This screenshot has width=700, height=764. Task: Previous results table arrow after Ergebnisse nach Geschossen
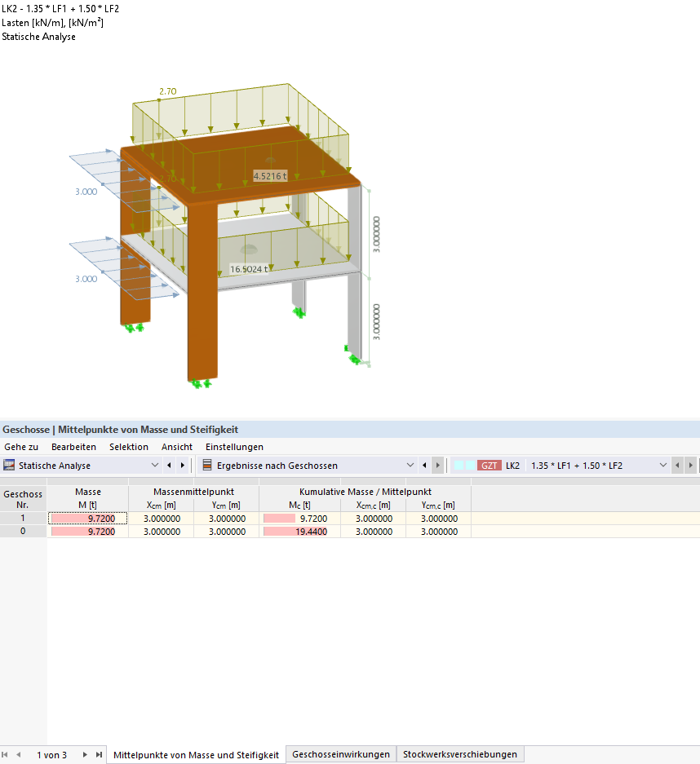tap(424, 466)
